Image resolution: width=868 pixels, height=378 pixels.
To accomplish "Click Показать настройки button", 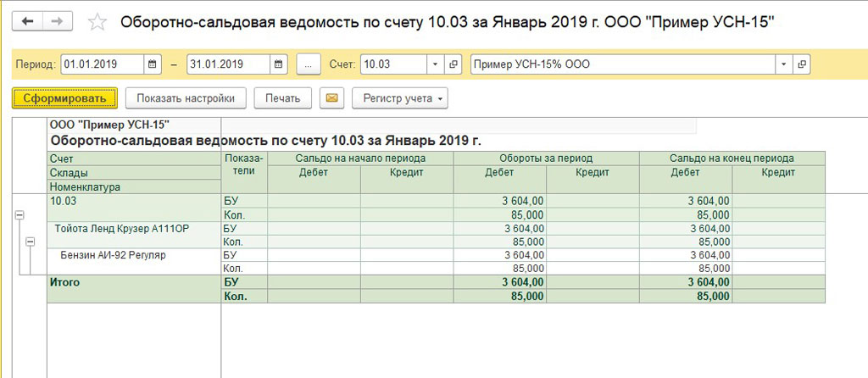I will [x=186, y=98].
